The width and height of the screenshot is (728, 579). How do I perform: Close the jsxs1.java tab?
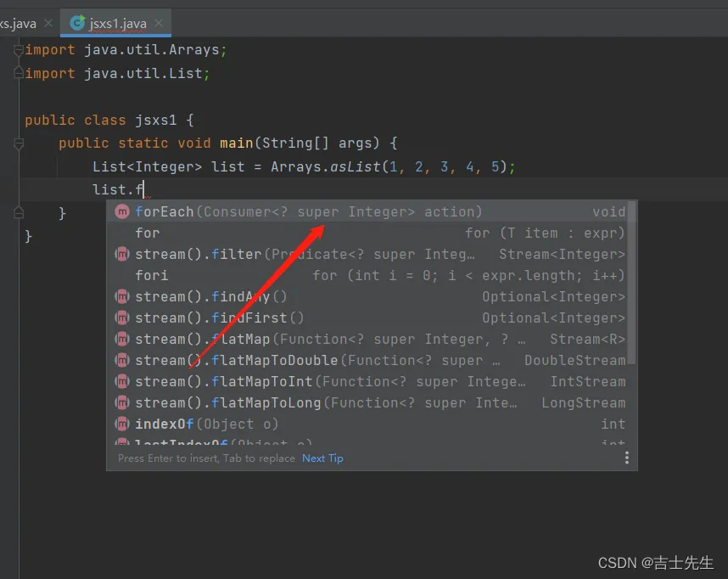point(159,23)
